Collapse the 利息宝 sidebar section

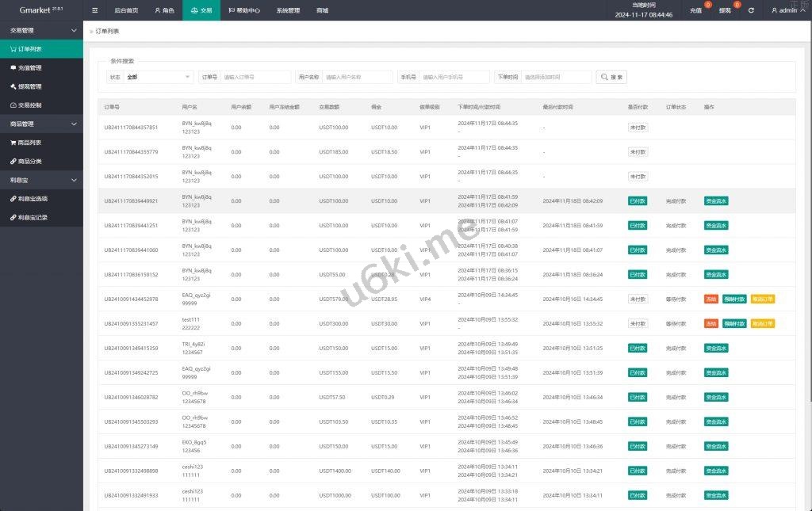tap(74, 180)
